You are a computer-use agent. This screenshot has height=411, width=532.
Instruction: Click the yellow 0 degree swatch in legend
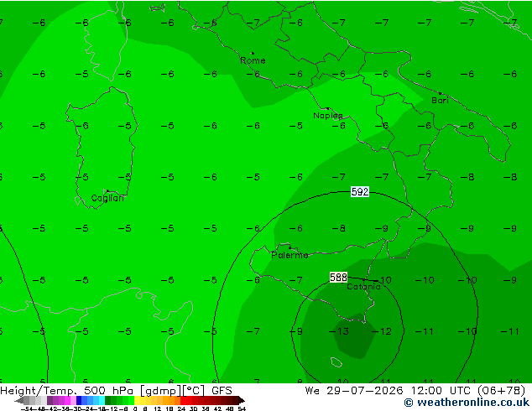click(x=137, y=400)
